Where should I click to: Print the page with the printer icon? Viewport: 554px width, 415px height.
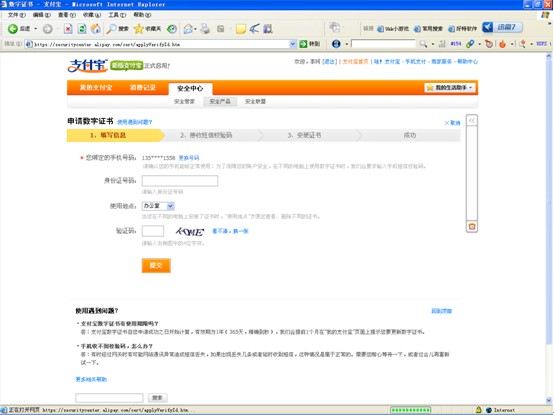(205, 29)
